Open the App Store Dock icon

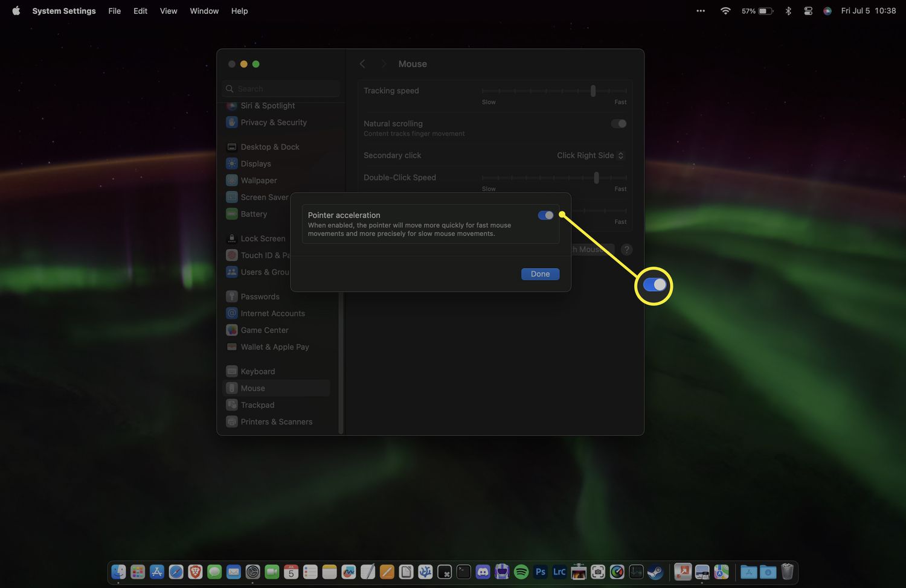(x=157, y=572)
